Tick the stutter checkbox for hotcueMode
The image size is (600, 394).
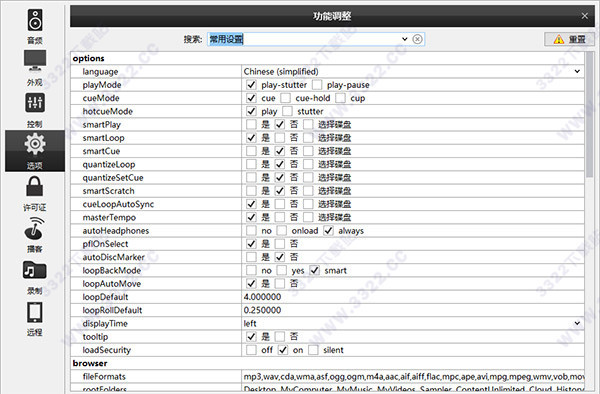[287, 111]
